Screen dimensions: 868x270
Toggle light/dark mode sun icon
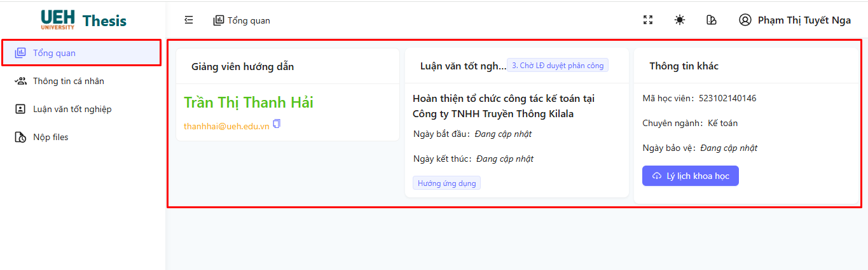[x=680, y=20]
